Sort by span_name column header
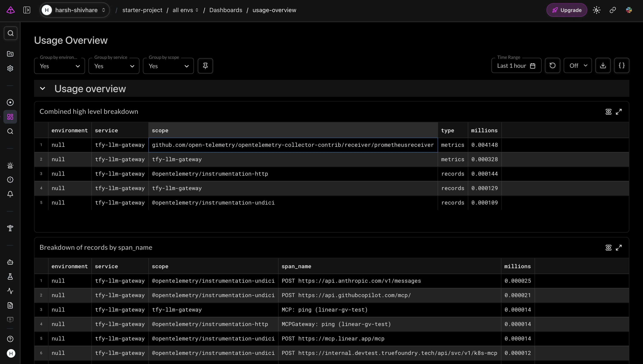Screen dimensions: 643x364 390,266
